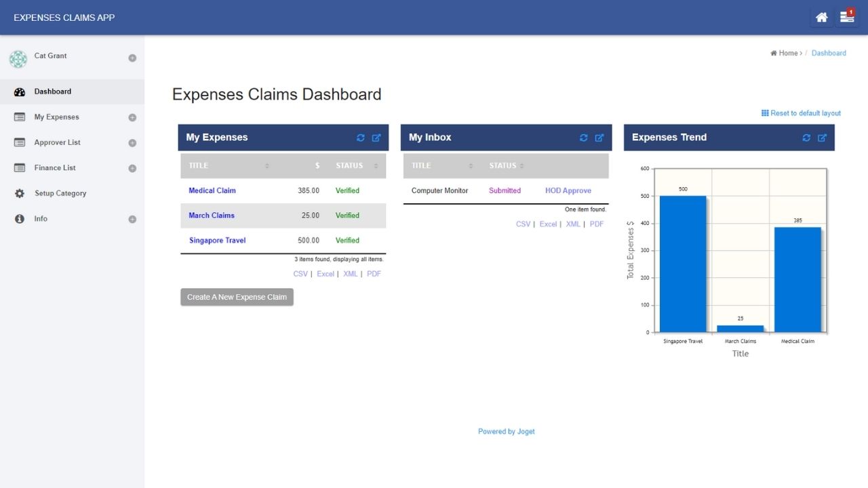Open Setup Category in sidebar

(60, 194)
